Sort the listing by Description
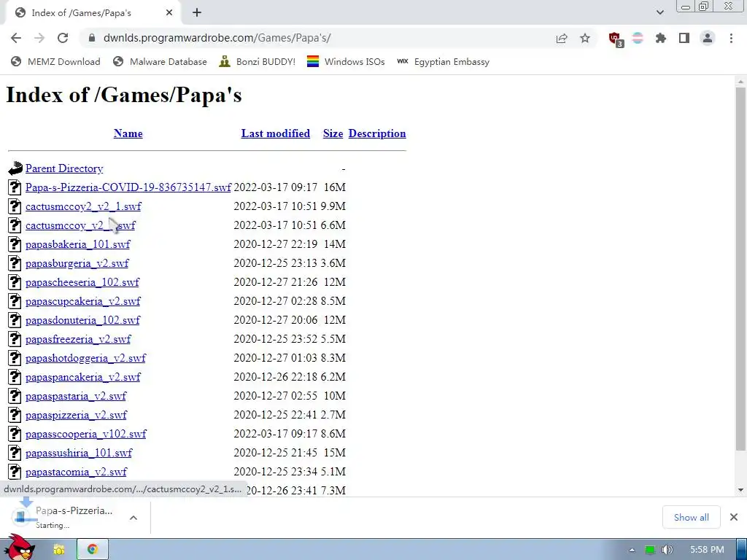 [x=377, y=133]
